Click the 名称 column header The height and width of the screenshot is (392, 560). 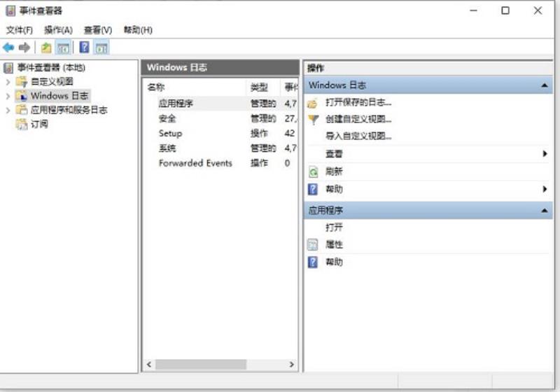pyautogui.click(x=195, y=87)
